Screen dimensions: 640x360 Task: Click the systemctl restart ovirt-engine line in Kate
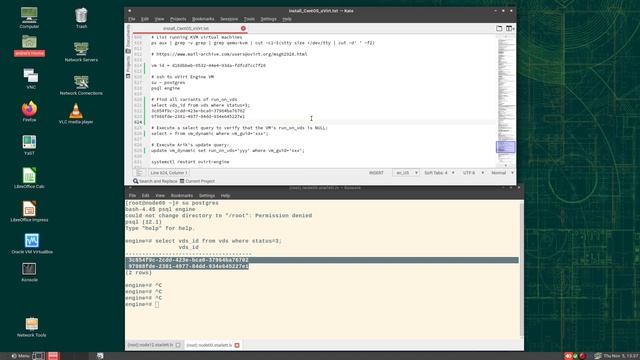tap(190, 162)
